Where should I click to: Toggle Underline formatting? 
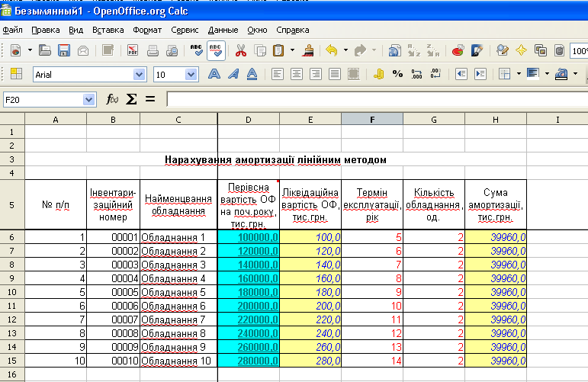pos(252,74)
